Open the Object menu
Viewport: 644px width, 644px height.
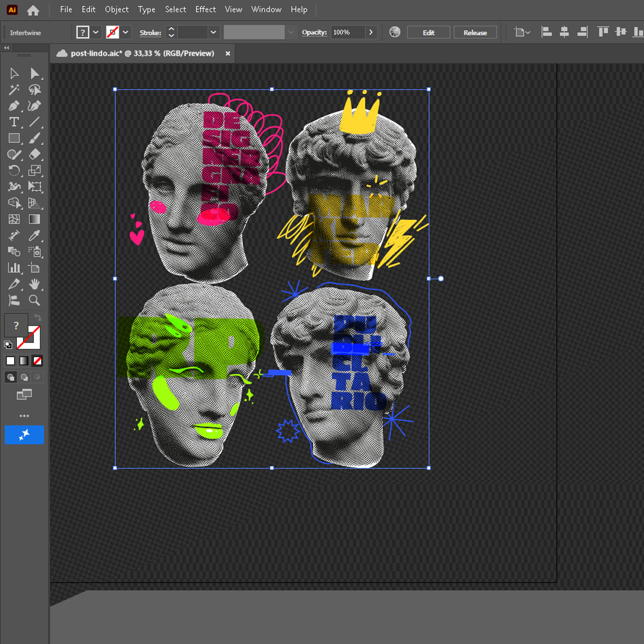click(116, 9)
